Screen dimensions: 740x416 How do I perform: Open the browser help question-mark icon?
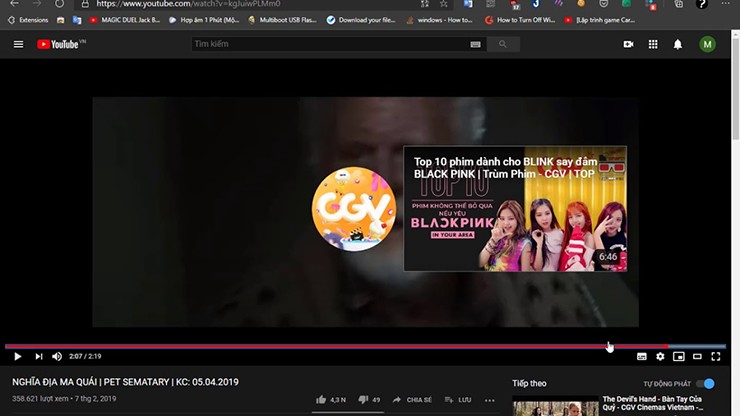[x=702, y=4]
